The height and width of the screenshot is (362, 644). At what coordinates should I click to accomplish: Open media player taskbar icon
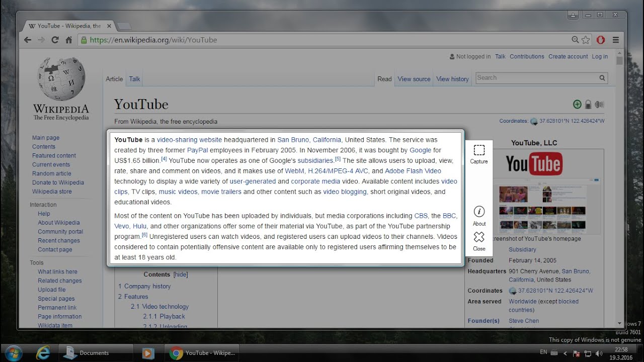pyautogui.click(x=147, y=353)
